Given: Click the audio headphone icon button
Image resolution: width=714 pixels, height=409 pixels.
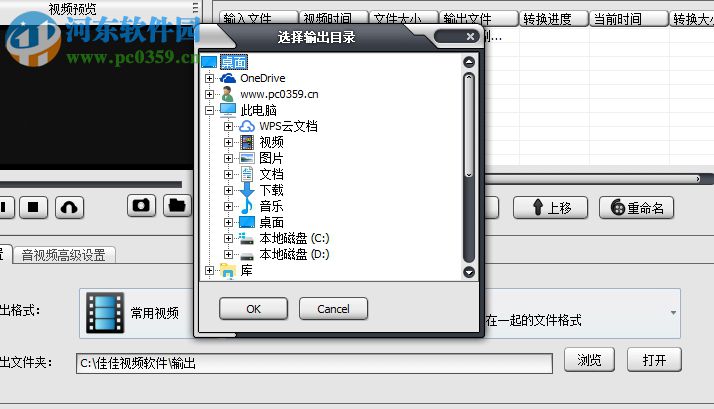Looking at the screenshot, I should click(69, 207).
